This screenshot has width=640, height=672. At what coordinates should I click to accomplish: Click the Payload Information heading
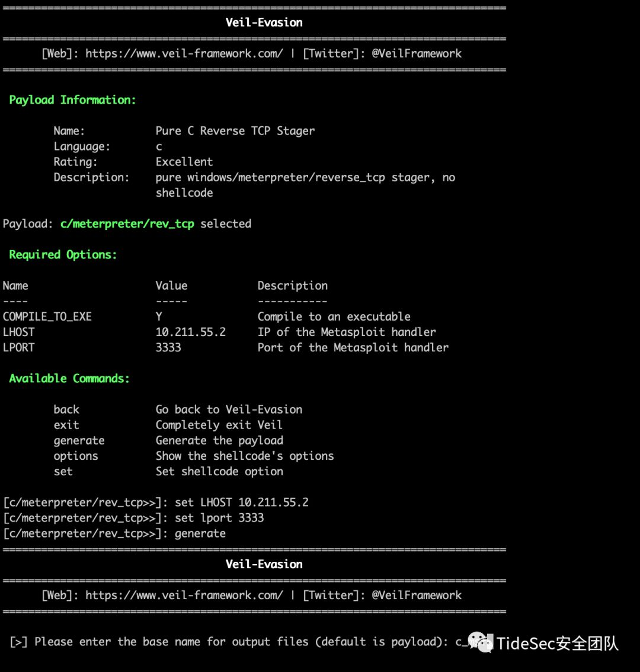pyautogui.click(x=72, y=100)
